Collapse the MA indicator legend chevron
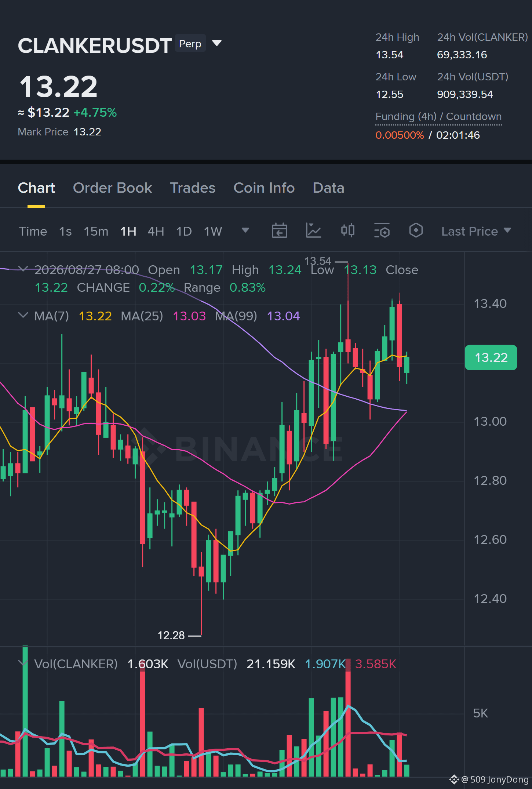The height and width of the screenshot is (789, 532). pos(23,315)
